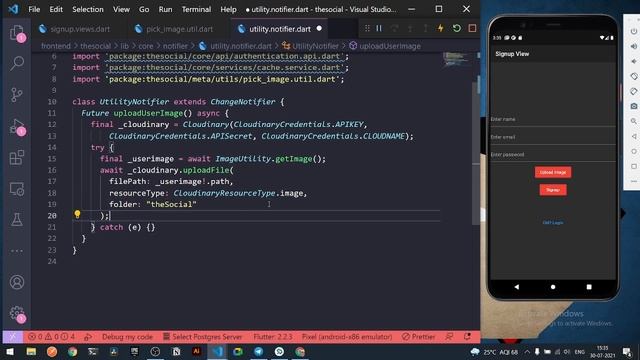Image resolution: width=640 pixels, height=360 pixels.
Task: Click 'Pixel (android-x86 emulator)' device selector
Action: (347, 337)
